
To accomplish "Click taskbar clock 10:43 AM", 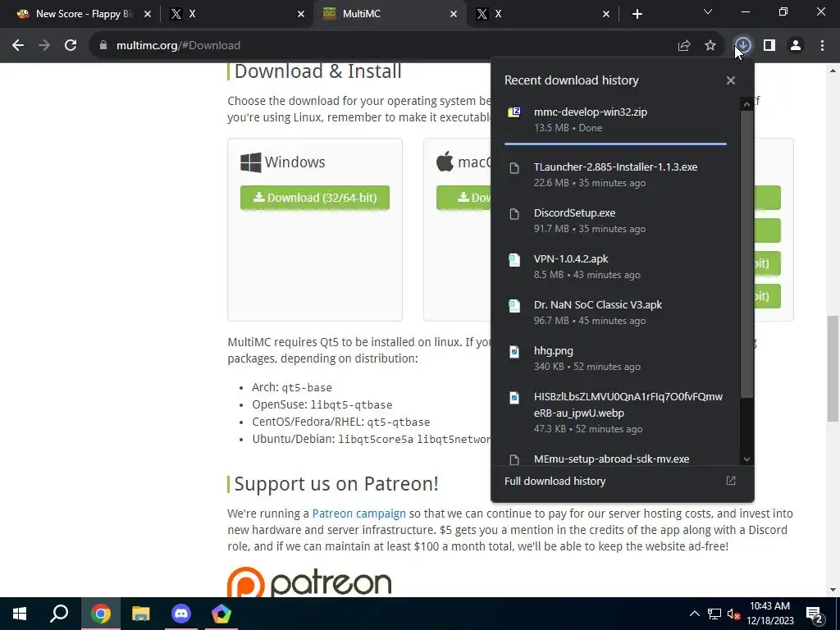I will tap(769, 606).
